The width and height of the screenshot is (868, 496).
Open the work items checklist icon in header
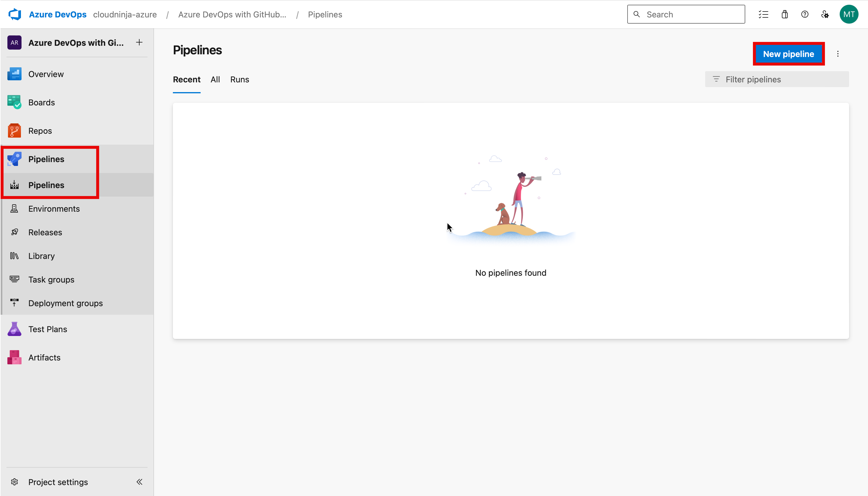click(x=763, y=14)
